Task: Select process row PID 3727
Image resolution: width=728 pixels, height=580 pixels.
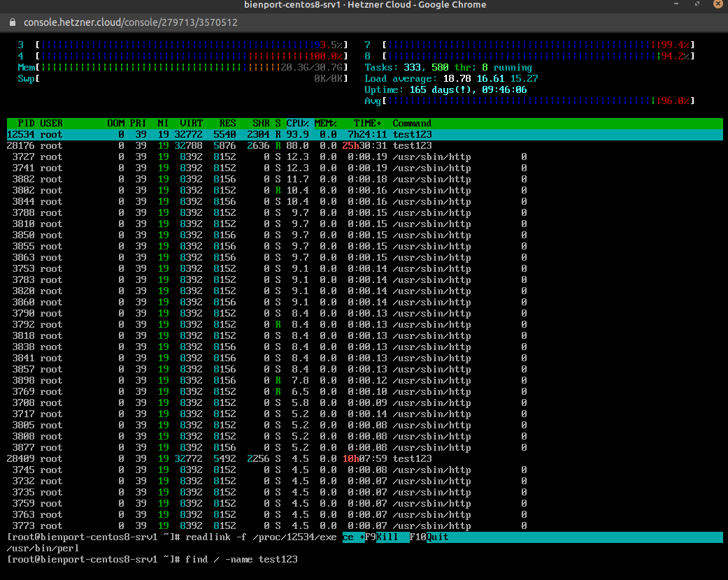Action: [x=364, y=157]
